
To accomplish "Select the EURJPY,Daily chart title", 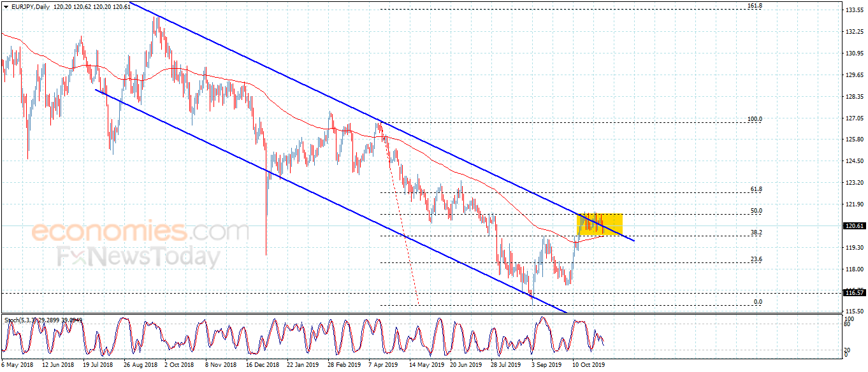I will click(31, 6).
